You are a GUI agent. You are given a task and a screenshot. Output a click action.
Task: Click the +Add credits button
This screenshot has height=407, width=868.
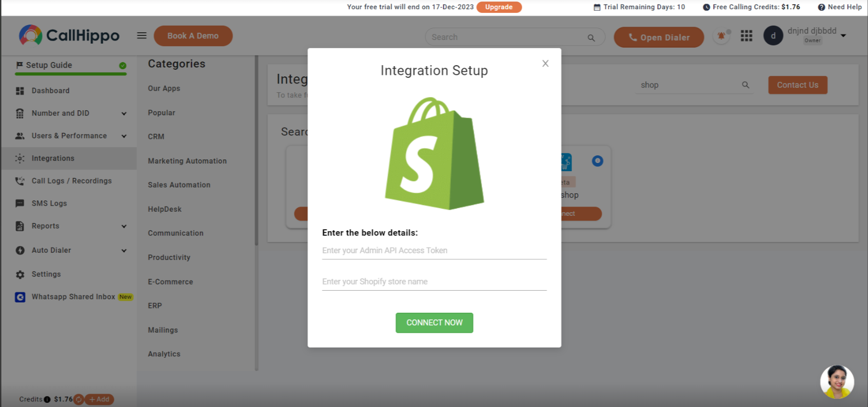coord(100,399)
